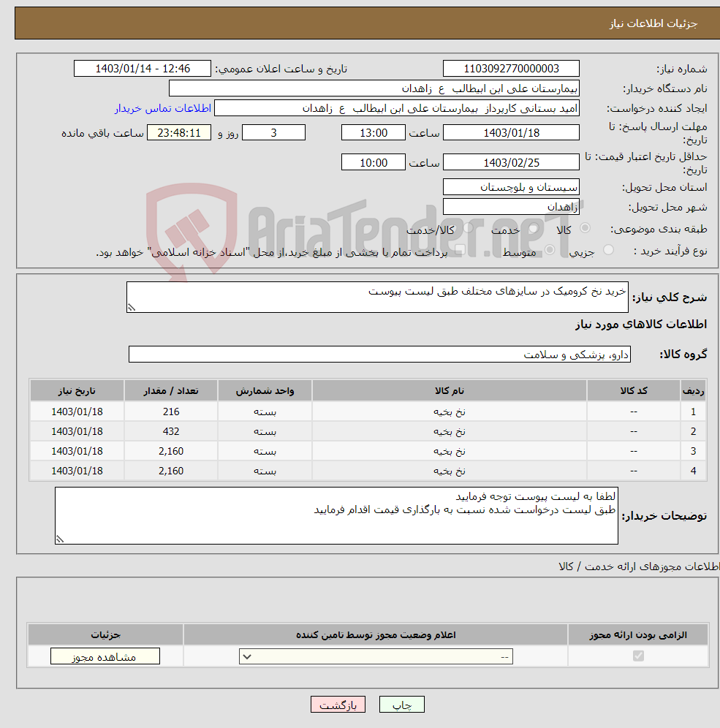
Task: Select the کالا radio button
Action: 585,228
